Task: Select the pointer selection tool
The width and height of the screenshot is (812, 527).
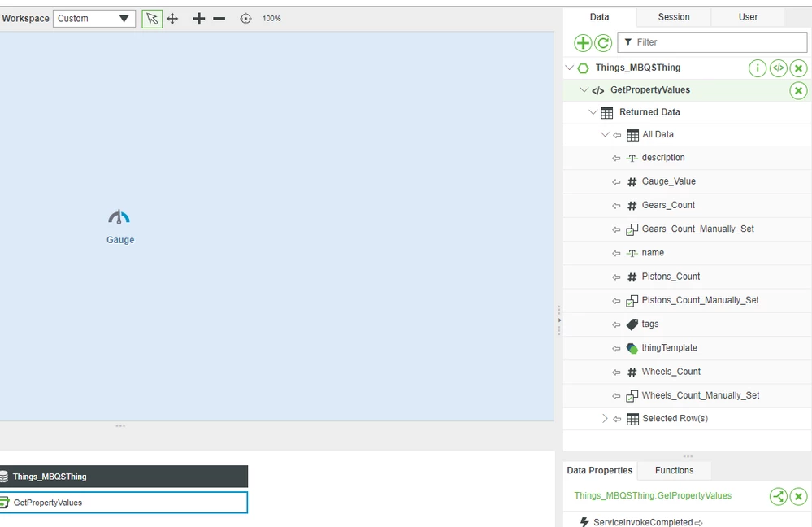Action: pyautogui.click(x=152, y=19)
